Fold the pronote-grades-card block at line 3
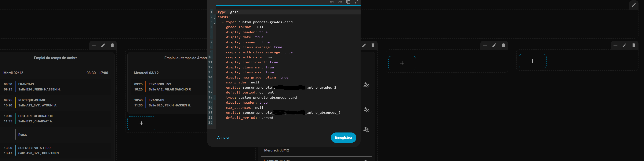 tap(214, 23)
